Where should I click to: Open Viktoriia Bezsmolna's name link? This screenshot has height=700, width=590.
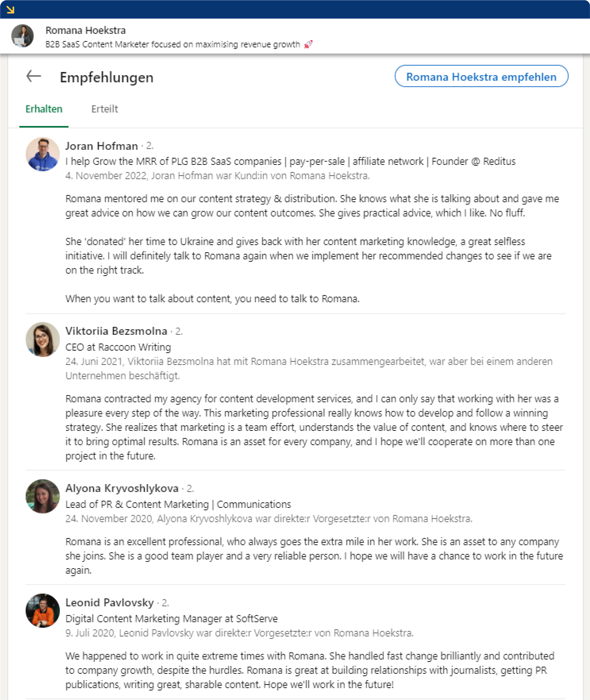(x=116, y=331)
